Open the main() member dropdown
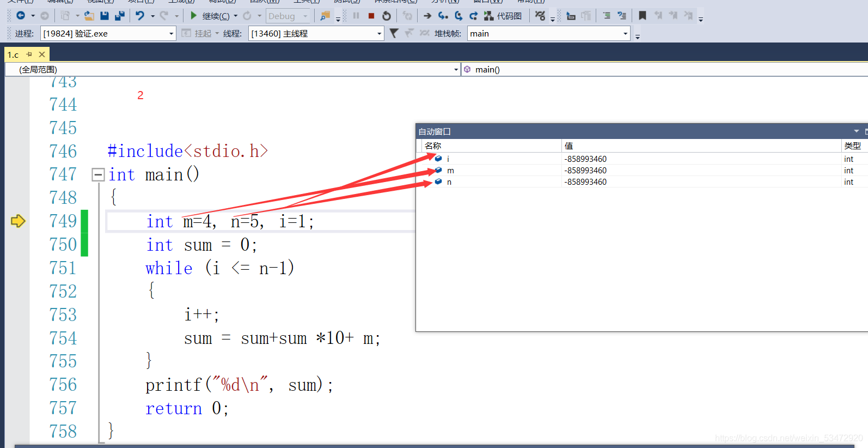 point(664,69)
